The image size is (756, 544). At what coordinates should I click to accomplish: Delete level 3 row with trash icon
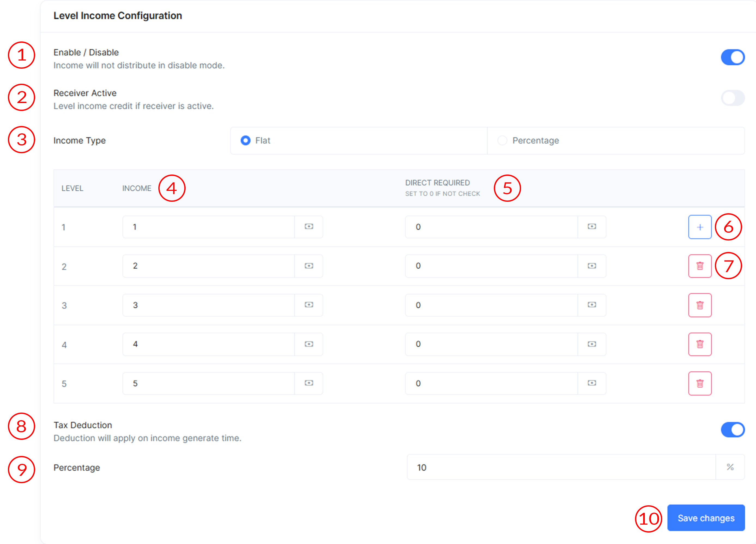tap(700, 305)
